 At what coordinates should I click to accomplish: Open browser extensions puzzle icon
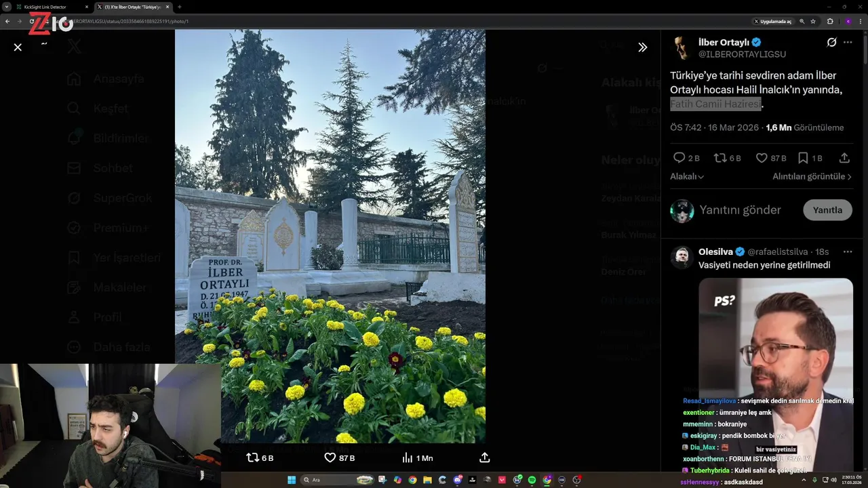coord(830,21)
